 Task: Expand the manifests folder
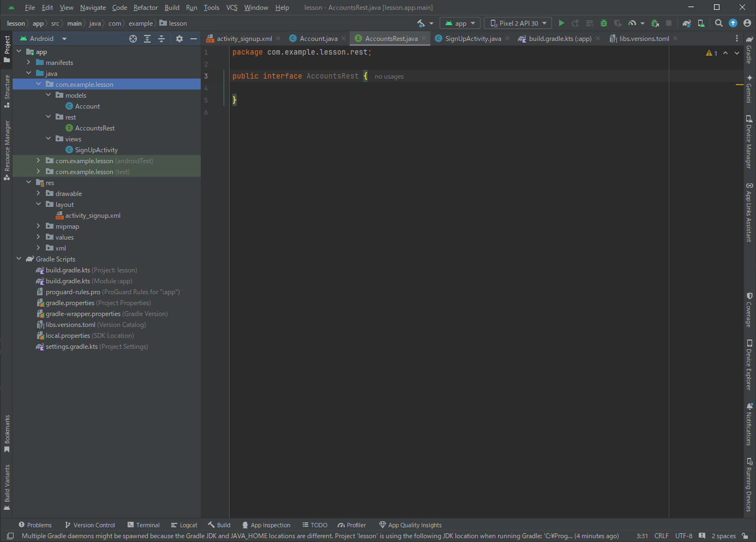coord(28,62)
